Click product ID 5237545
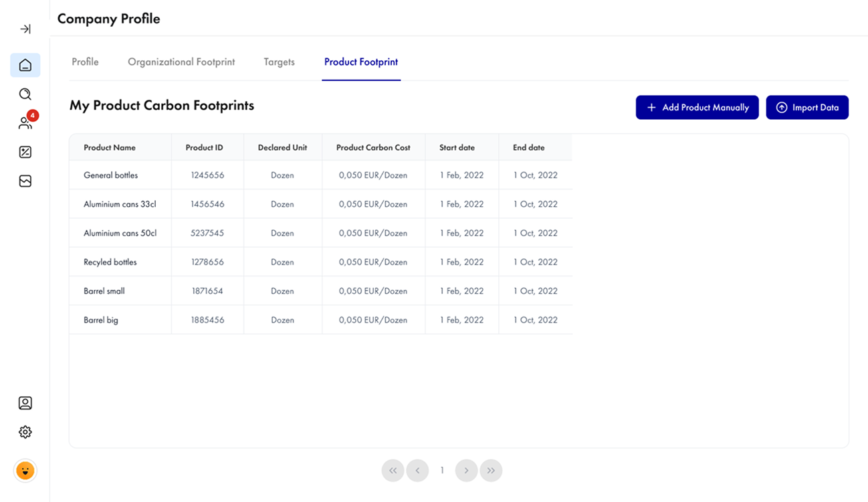This screenshot has width=868, height=502. [x=207, y=233]
